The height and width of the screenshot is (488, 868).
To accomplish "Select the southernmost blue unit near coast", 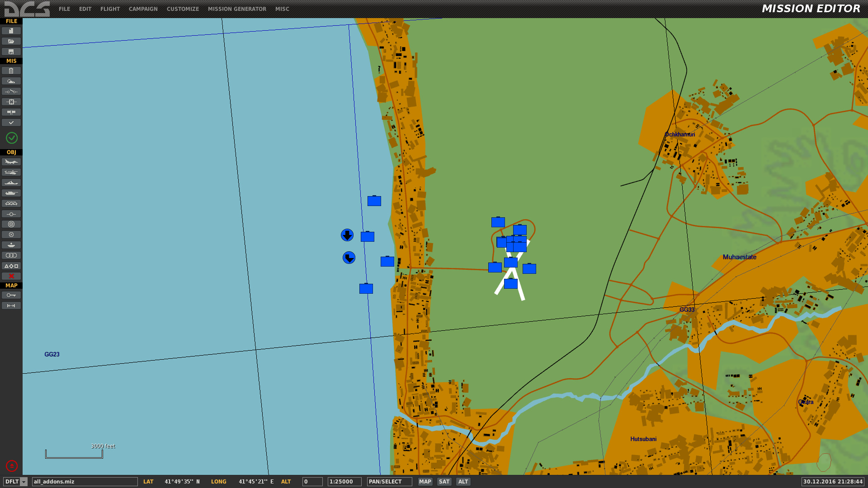I will click(366, 288).
